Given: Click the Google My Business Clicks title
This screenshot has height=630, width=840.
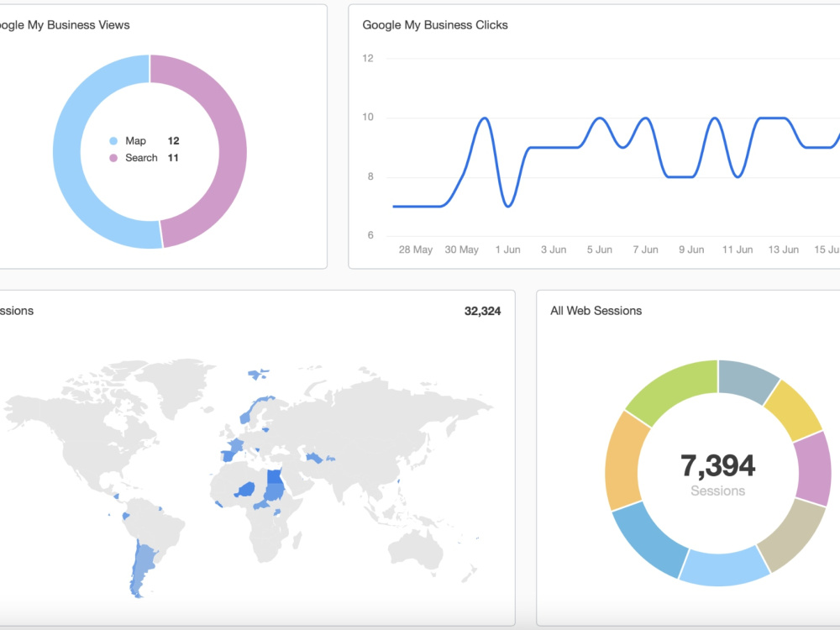Looking at the screenshot, I should click(x=435, y=25).
